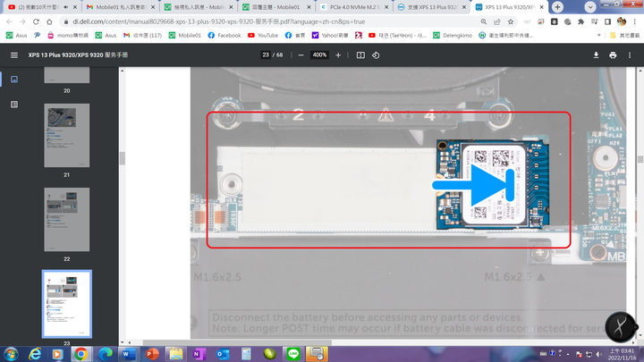Open the Facebook bookmark
644x362 pixels.
(x=225, y=35)
